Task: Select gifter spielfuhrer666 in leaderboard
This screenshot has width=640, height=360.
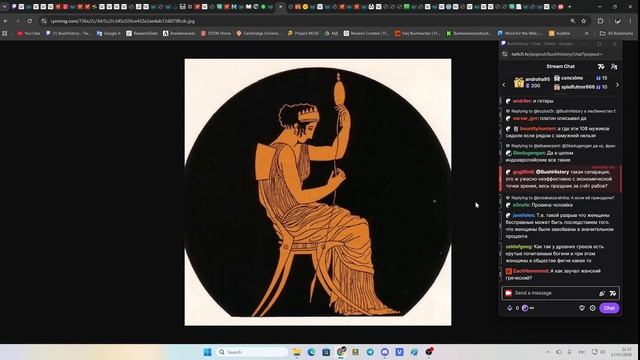Action: click(x=578, y=87)
